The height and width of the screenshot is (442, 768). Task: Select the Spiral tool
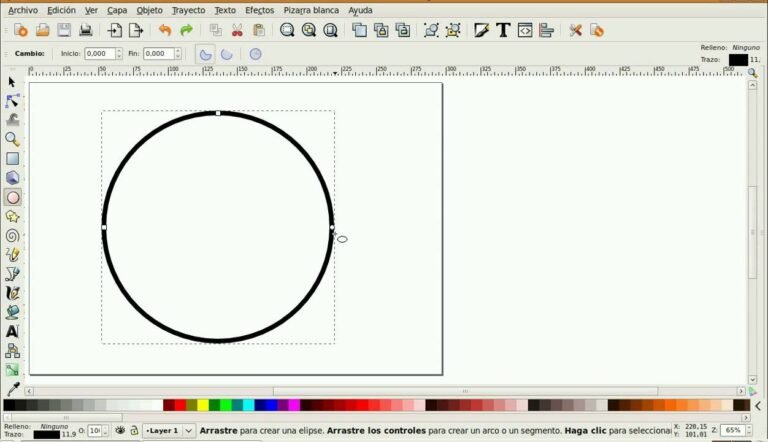pos(12,236)
